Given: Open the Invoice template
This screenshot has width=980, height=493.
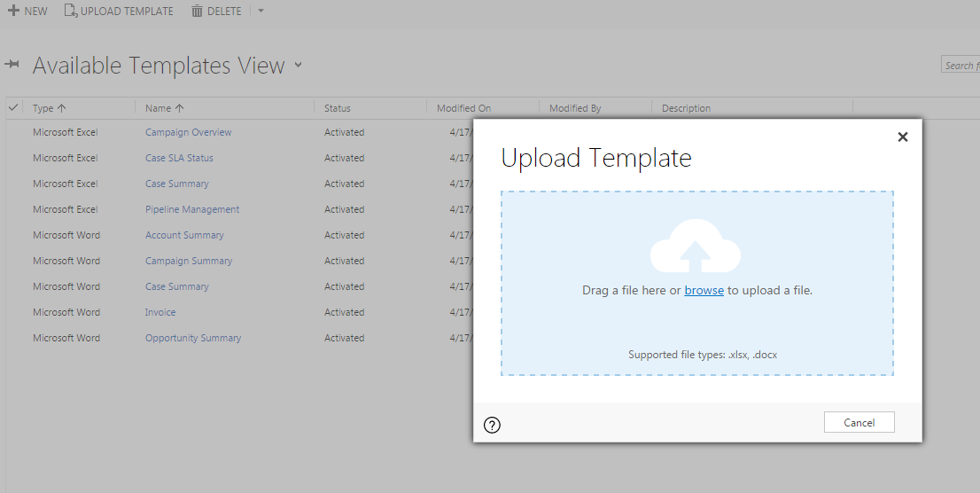Looking at the screenshot, I should point(160,311).
